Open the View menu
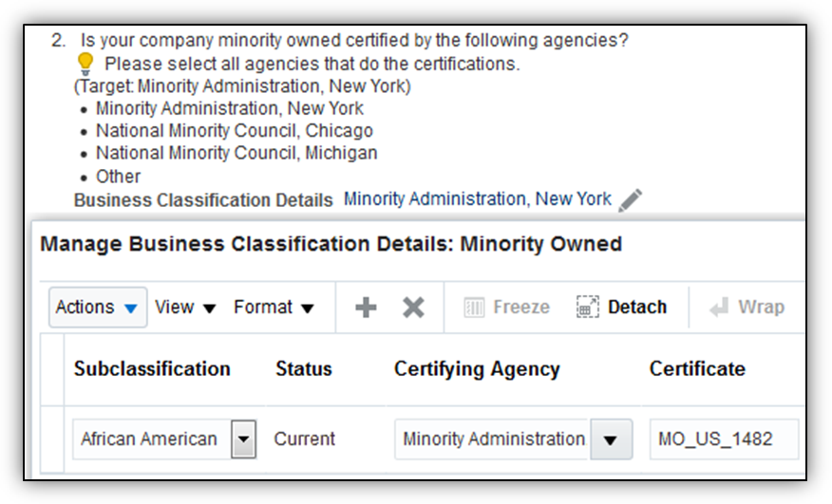This screenshot has width=832, height=504. (185, 308)
